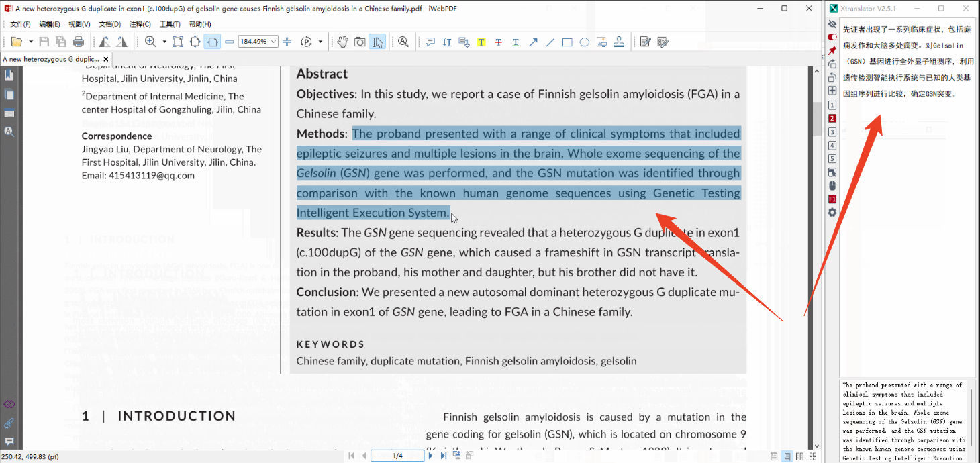Select the rectangle shape tool

[x=567, y=42]
